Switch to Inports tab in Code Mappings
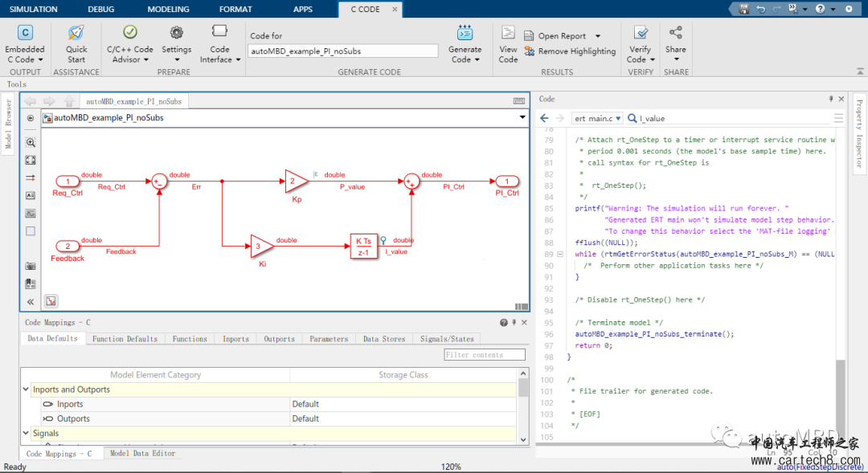The width and height of the screenshot is (868, 473). coord(235,339)
